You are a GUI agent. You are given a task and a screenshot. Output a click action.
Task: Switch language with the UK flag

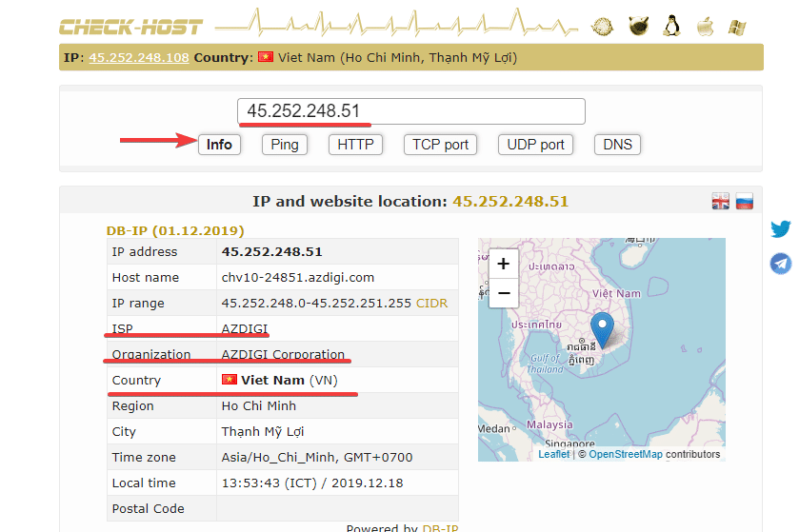coord(721,201)
